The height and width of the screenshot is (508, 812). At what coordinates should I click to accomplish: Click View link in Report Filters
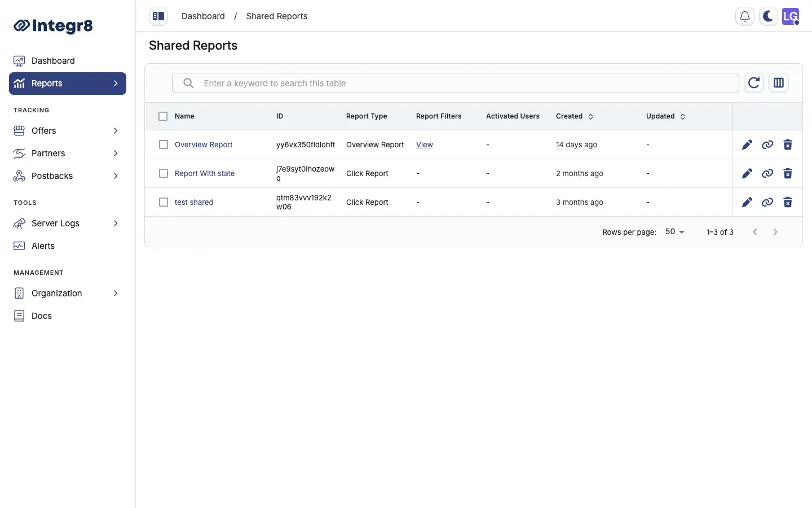tap(425, 144)
